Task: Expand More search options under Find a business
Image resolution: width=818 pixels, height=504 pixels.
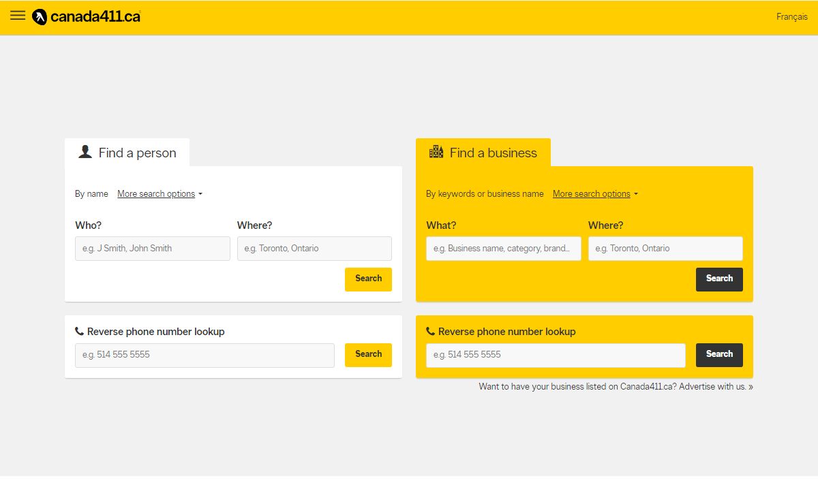Action: click(595, 194)
